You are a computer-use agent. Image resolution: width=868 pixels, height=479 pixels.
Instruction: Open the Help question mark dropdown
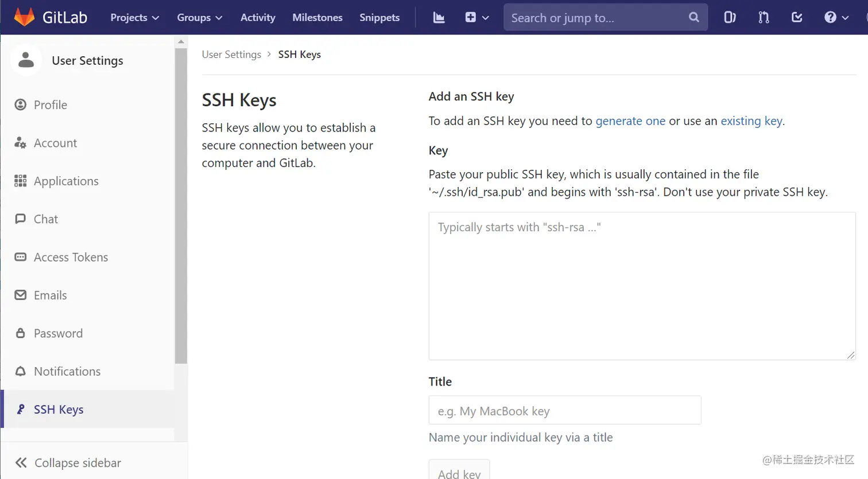click(x=836, y=17)
